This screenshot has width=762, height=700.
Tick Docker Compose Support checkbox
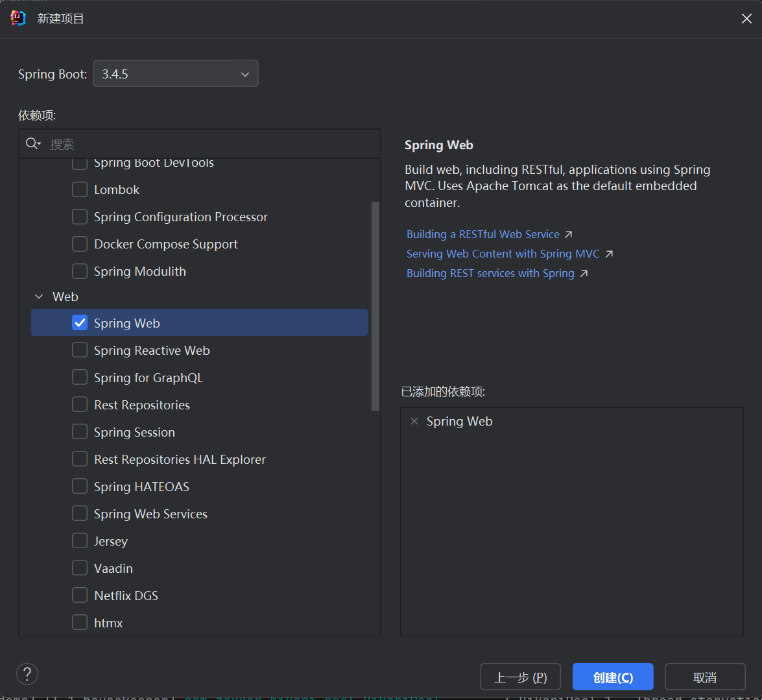80,243
